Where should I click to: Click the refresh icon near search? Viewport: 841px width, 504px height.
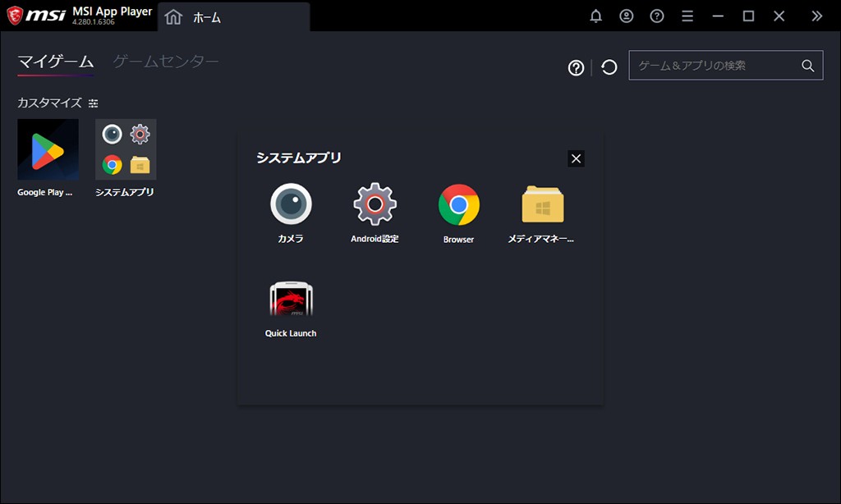point(609,67)
